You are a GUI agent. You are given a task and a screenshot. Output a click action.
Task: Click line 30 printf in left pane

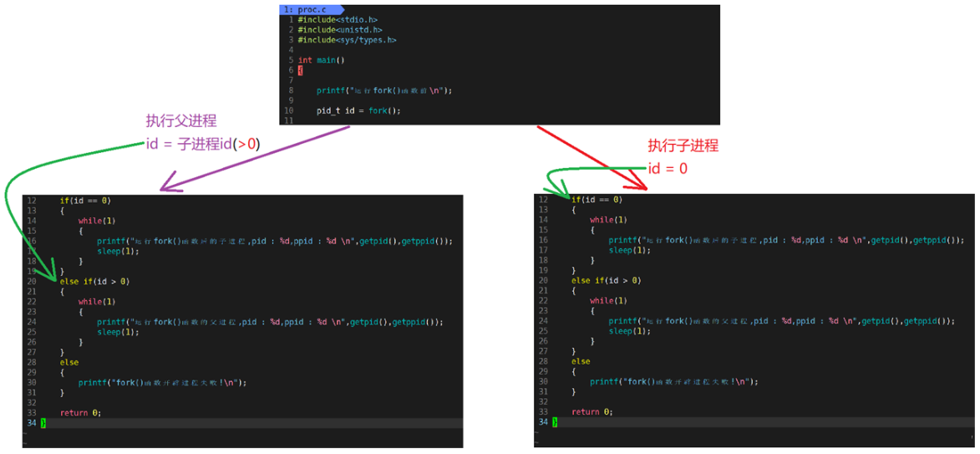[163, 382]
